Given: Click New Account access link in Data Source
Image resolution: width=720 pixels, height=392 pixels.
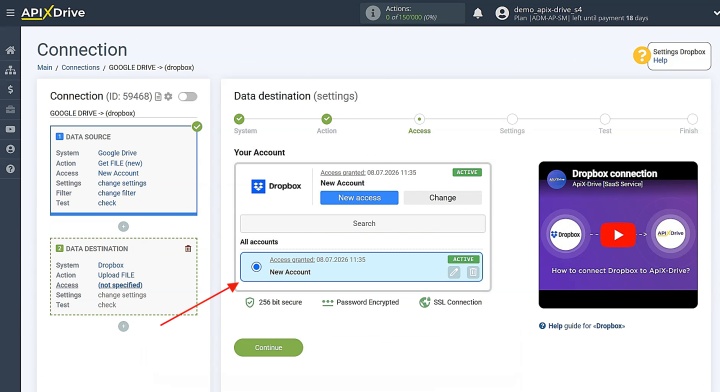Looking at the screenshot, I should pyautogui.click(x=118, y=173).
